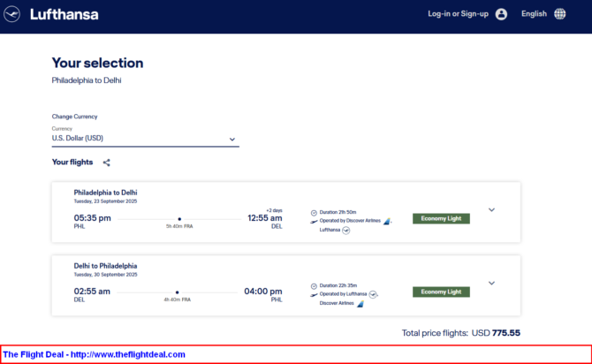
Task: Click Tuesday, 23 September 2025 date
Action: [x=105, y=201]
